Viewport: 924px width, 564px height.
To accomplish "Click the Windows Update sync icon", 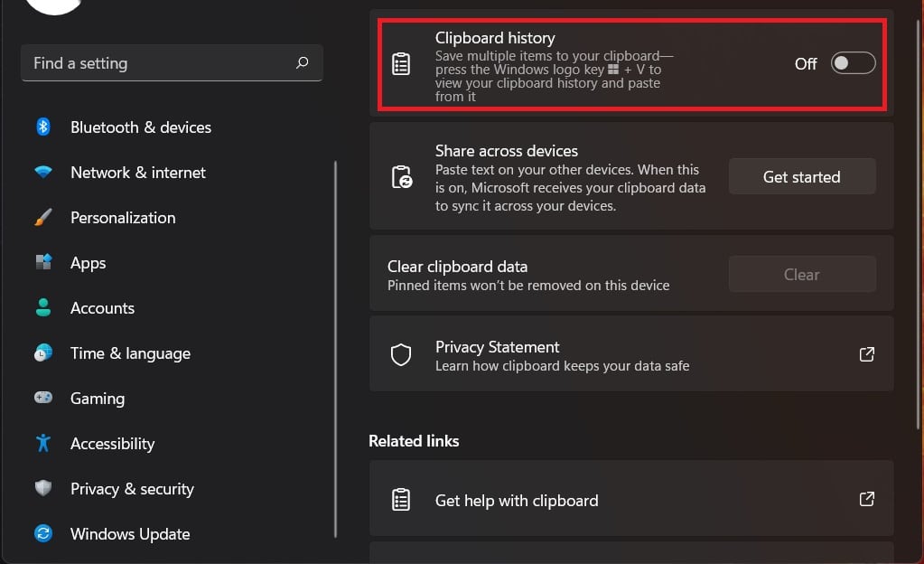I will pyautogui.click(x=43, y=533).
